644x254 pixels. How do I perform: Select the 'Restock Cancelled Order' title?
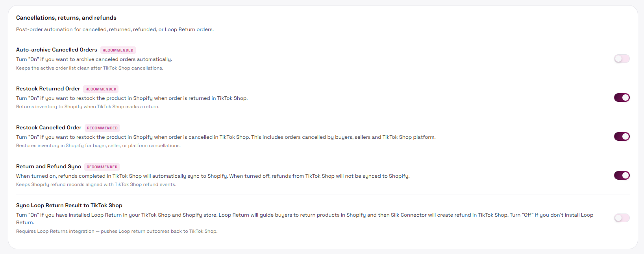coord(49,127)
